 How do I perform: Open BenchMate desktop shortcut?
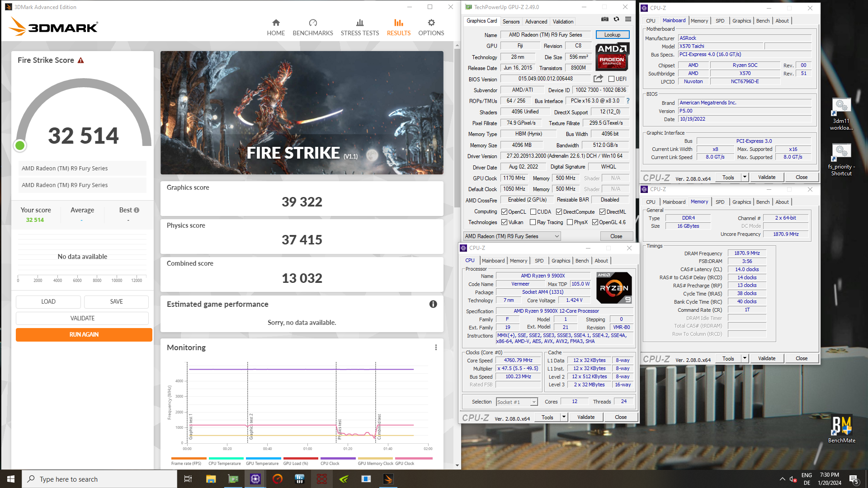(841, 429)
